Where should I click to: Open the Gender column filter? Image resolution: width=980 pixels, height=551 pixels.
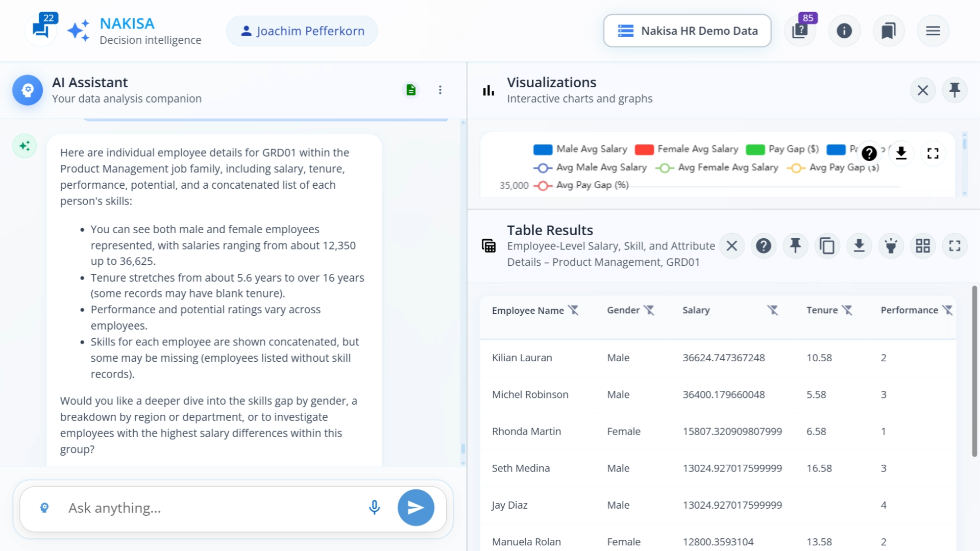point(649,310)
